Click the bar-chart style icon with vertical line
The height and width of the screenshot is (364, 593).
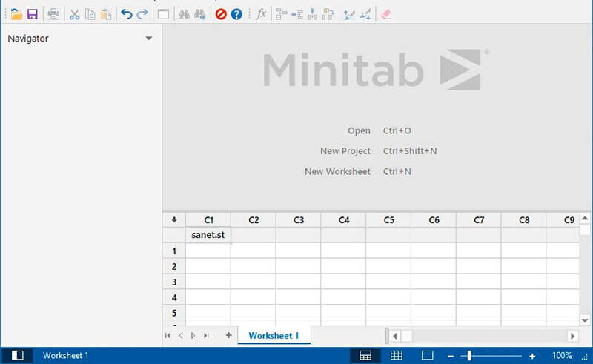312,14
